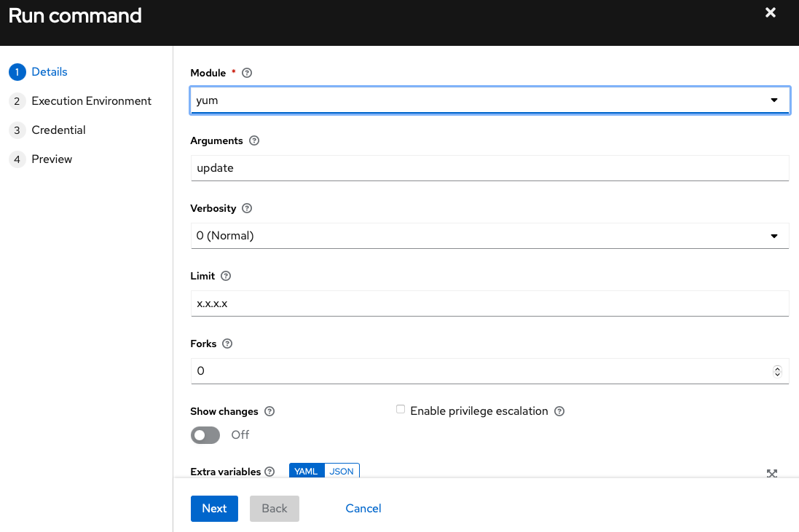Click the Extra variables help icon
This screenshot has width=799, height=532.
coord(269,472)
